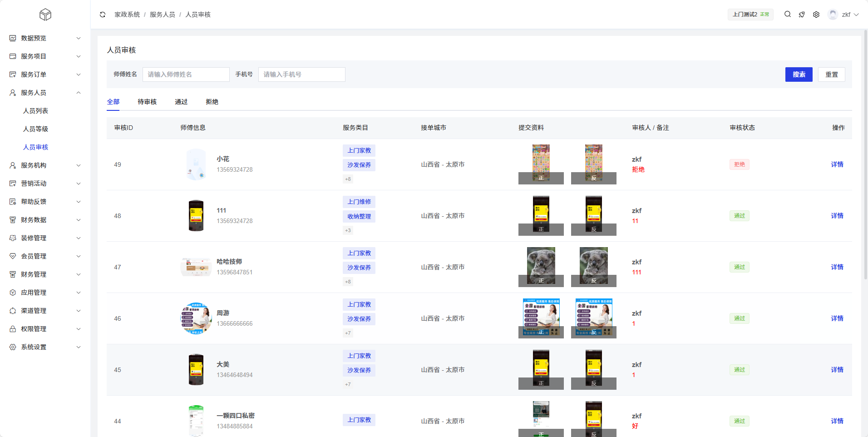
Task: Expand the 营销活动 menu chevron
Action: 79,184
